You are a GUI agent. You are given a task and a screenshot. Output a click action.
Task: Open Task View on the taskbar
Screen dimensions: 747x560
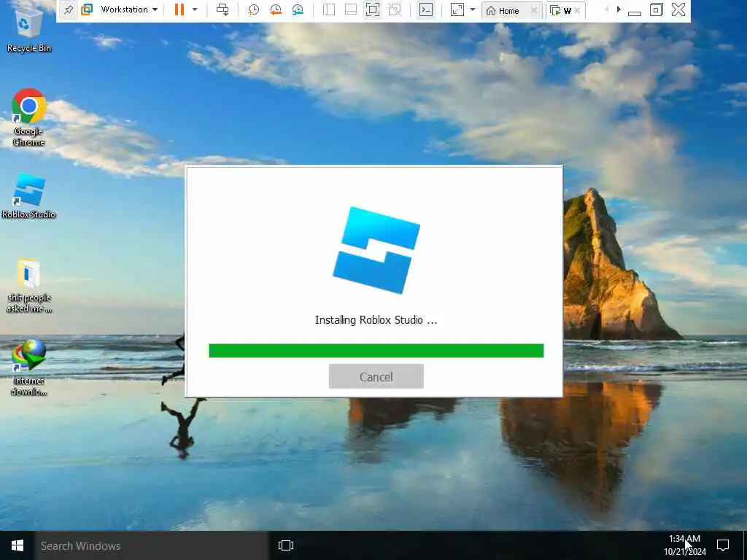[286, 545]
